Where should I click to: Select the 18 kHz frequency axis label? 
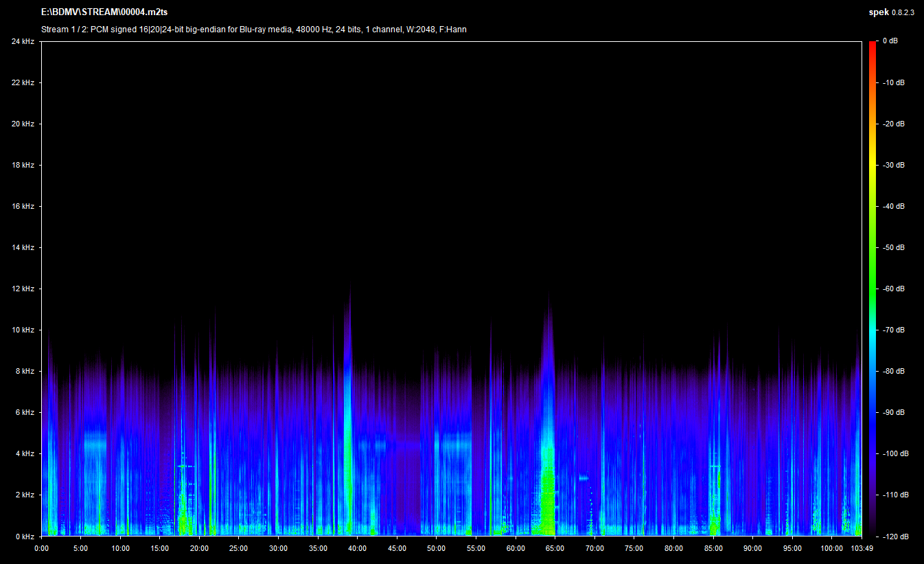click(23, 165)
